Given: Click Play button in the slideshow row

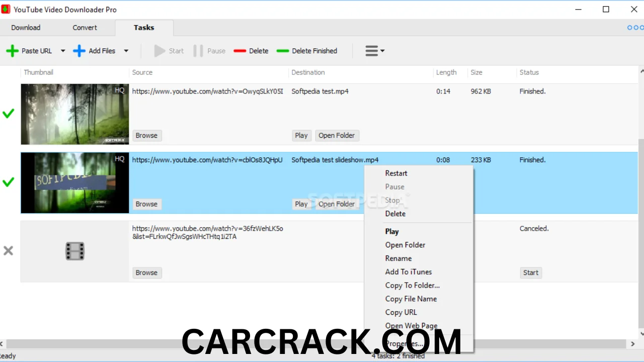Looking at the screenshot, I should click(x=301, y=204).
